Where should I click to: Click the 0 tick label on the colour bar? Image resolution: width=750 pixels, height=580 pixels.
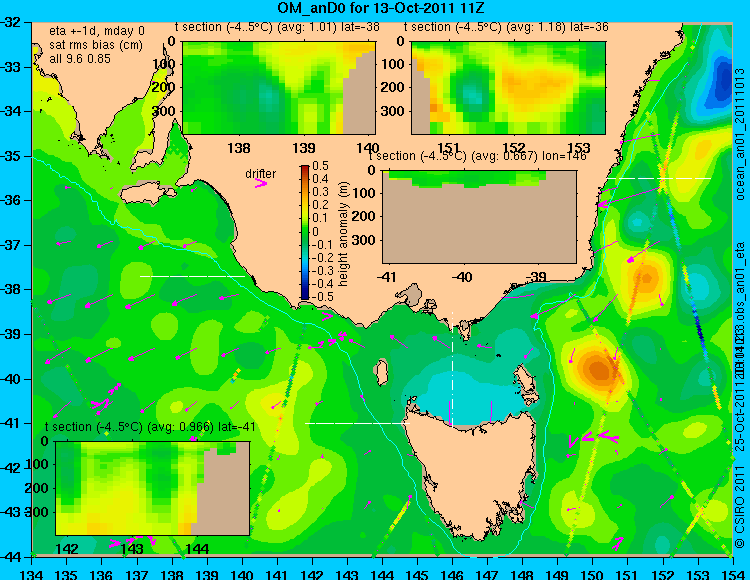pyautogui.click(x=315, y=231)
